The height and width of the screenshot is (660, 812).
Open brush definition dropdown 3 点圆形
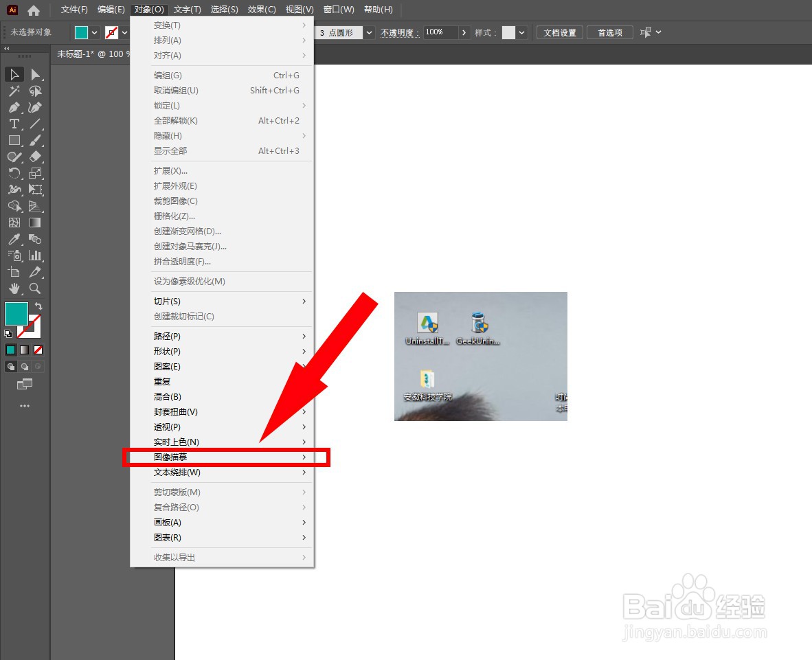pos(369,32)
